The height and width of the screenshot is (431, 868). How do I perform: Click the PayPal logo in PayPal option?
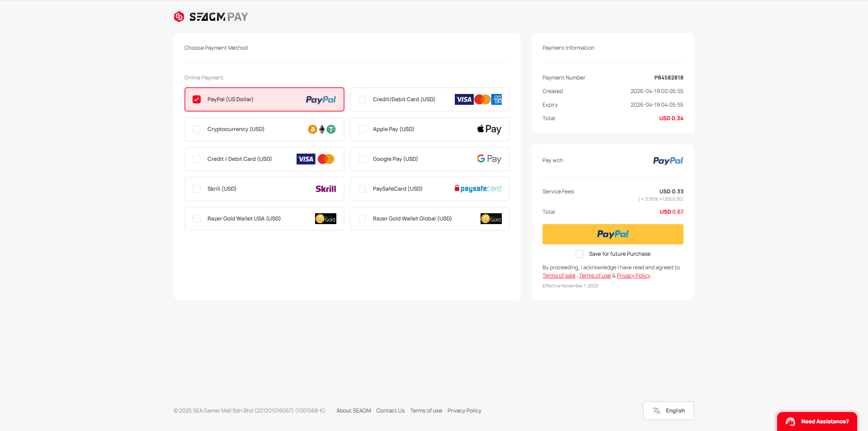click(x=321, y=99)
